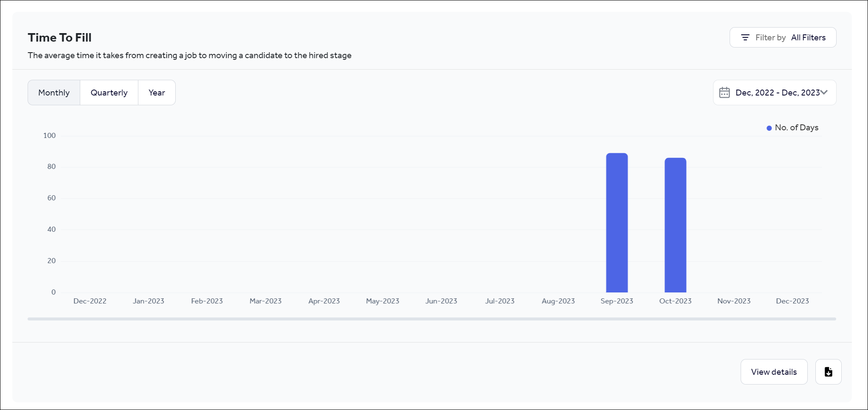
Task: Switch to the Monthly view
Action: (54, 93)
